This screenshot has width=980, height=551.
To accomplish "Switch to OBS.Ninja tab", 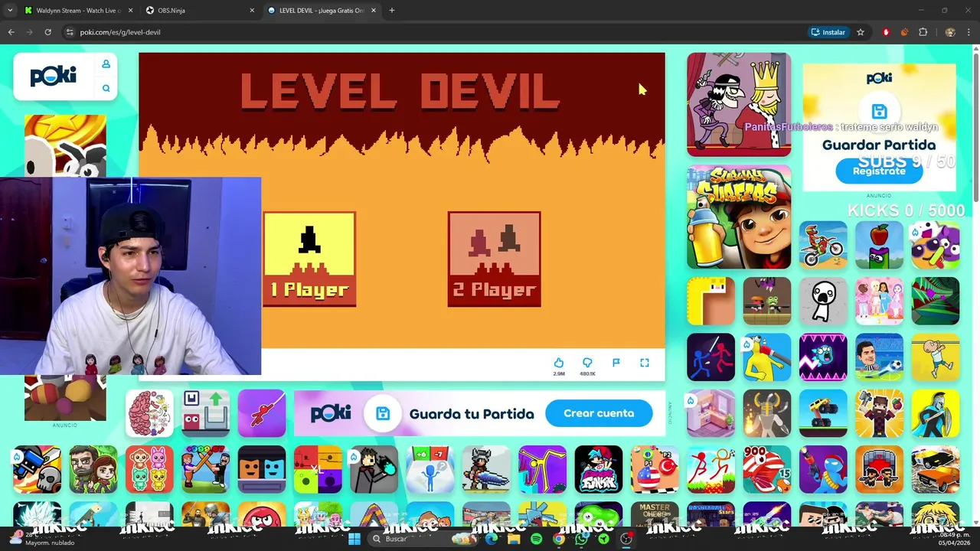I will (199, 11).
